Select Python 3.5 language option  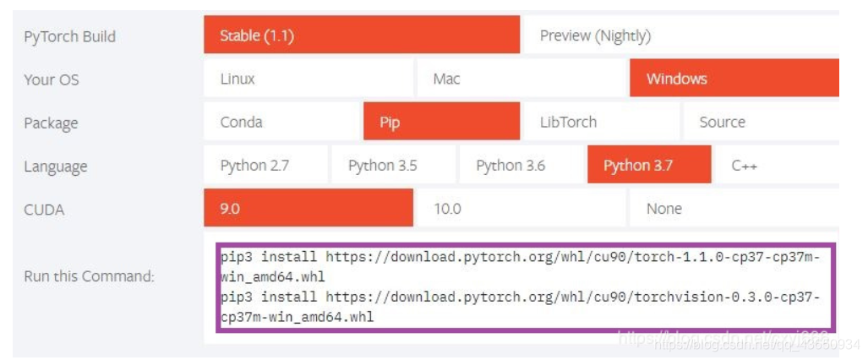coord(393,165)
